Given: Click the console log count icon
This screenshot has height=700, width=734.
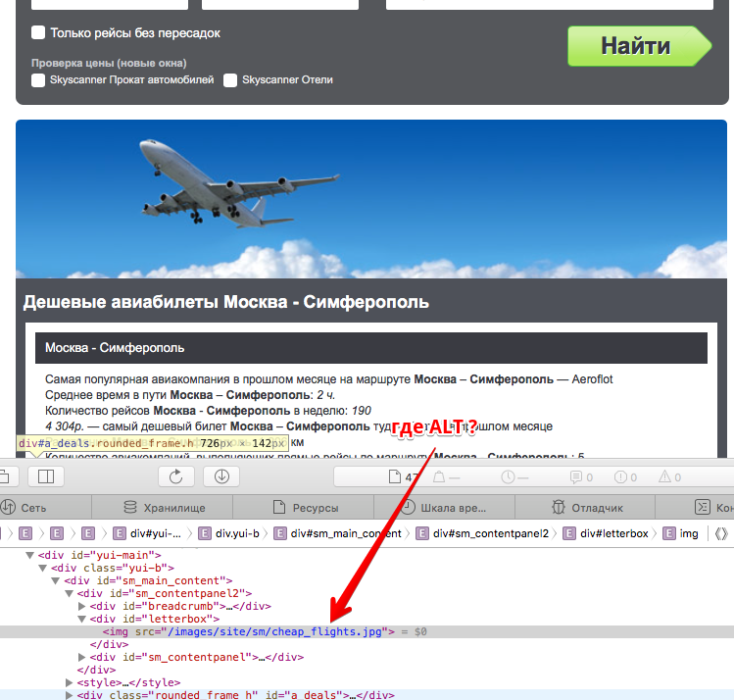Looking at the screenshot, I should pyautogui.click(x=575, y=477).
